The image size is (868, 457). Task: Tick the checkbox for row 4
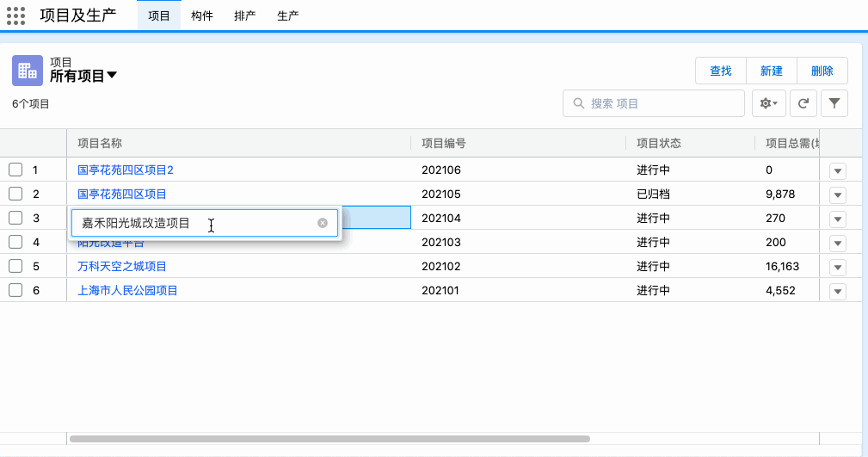tap(15, 242)
